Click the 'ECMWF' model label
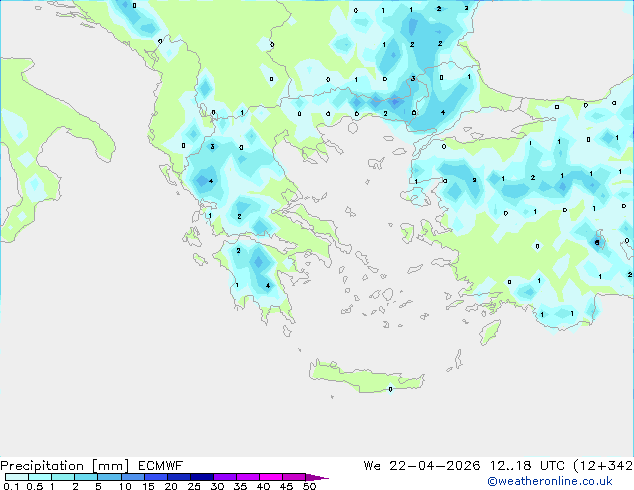634x490 pixels. (161, 466)
